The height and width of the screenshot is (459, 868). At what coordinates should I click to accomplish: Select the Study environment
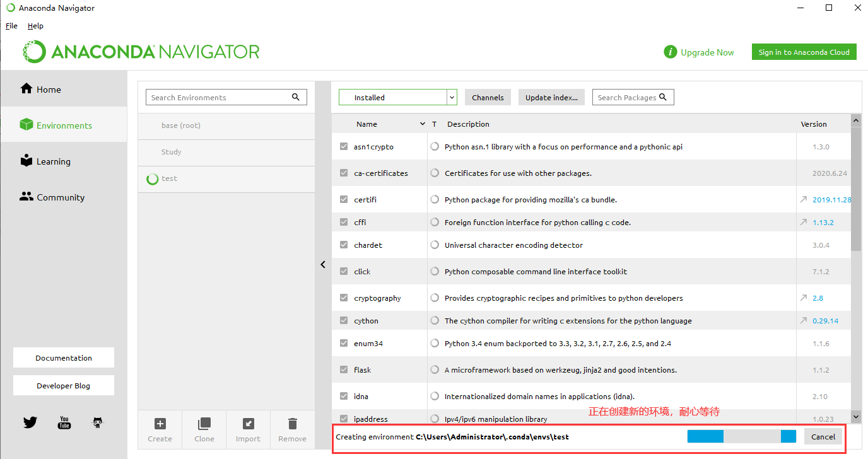click(x=226, y=152)
